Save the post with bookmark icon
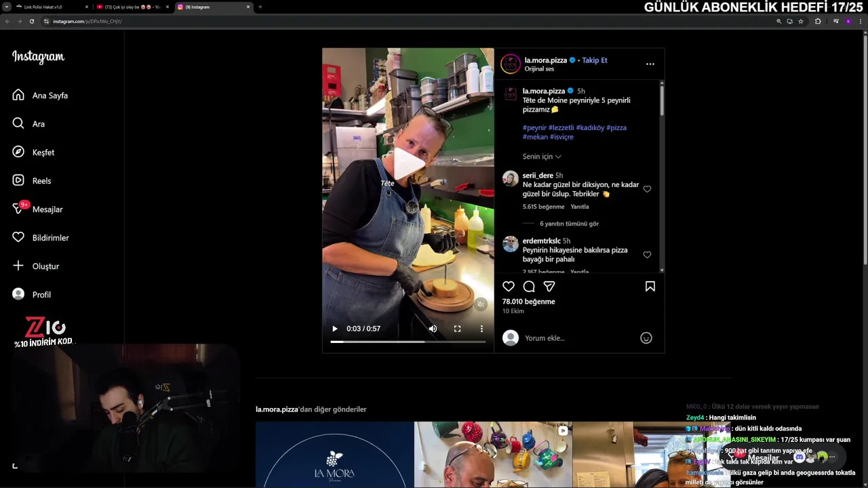Viewport: 868px width, 488px height. click(x=650, y=287)
